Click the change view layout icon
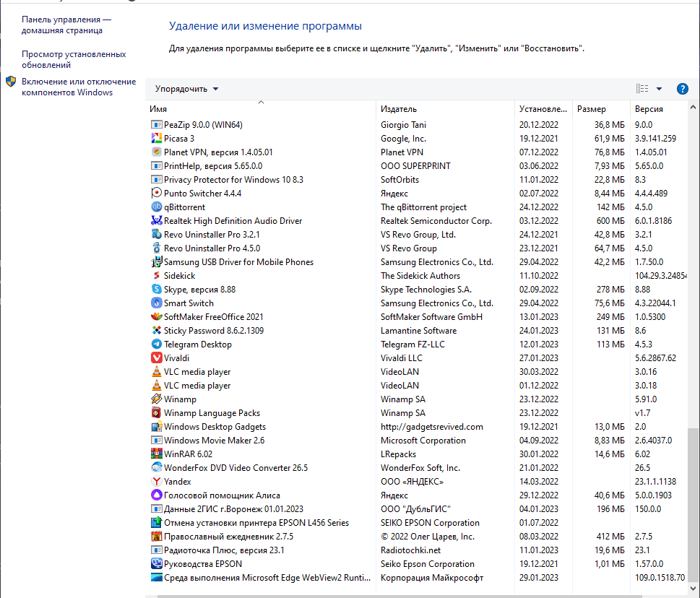This screenshot has height=598, width=700. [642, 89]
